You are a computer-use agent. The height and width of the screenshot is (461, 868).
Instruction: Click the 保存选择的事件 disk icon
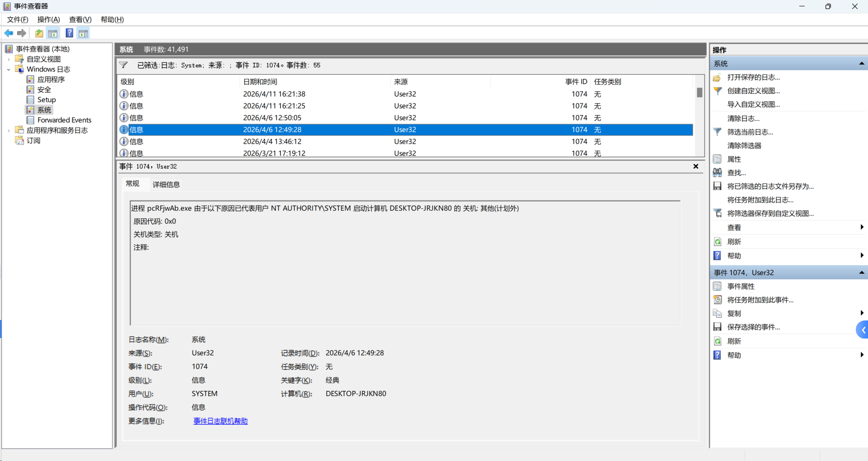(x=717, y=327)
